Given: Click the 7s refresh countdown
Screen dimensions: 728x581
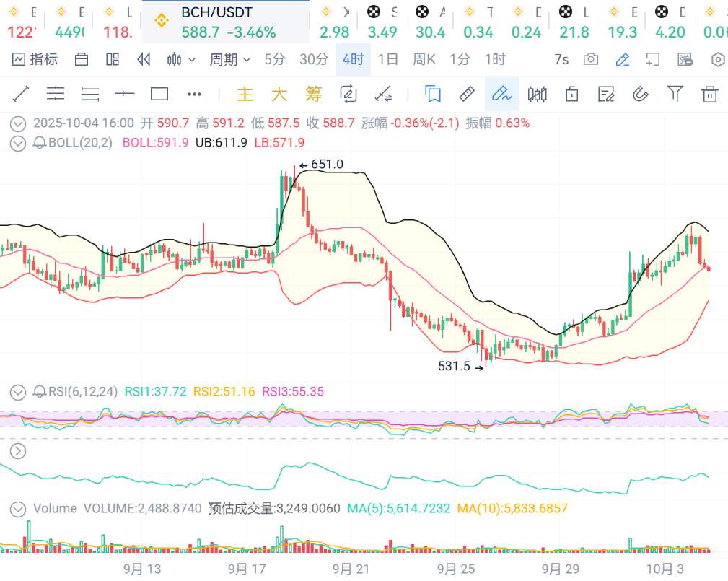Looking at the screenshot, I should pyautogui.click(x=561, y=59).
